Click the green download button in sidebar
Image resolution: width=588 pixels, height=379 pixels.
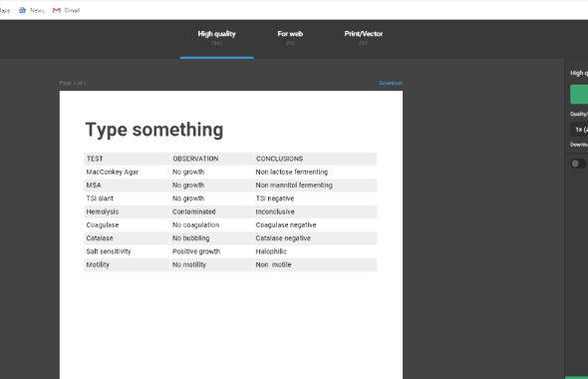(x=579, y=94)
